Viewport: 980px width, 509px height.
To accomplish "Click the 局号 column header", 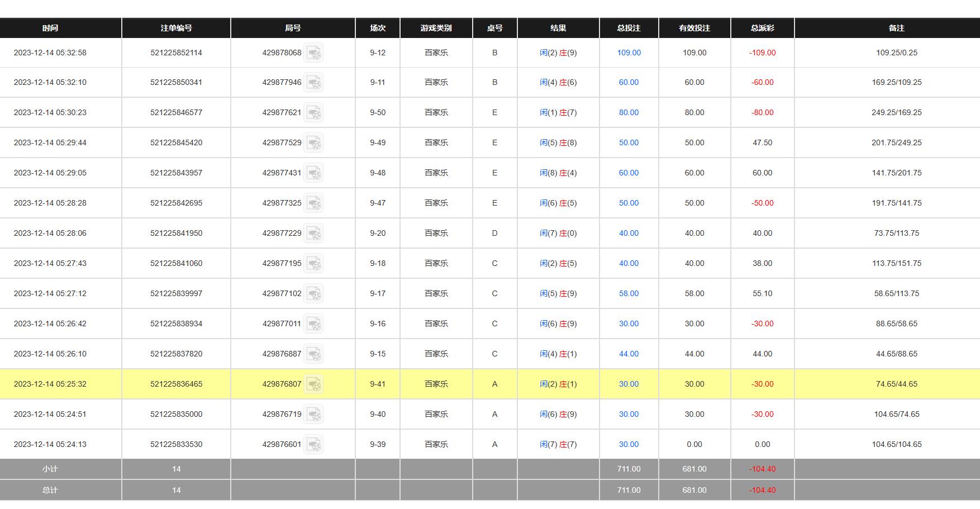I will coord(293,28).
